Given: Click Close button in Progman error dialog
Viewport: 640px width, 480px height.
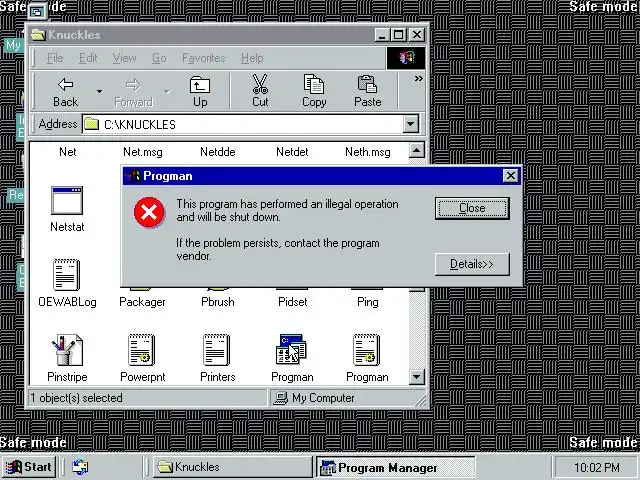Looking at the screenshot, I should pyautogui.click(x=472, y=208).
